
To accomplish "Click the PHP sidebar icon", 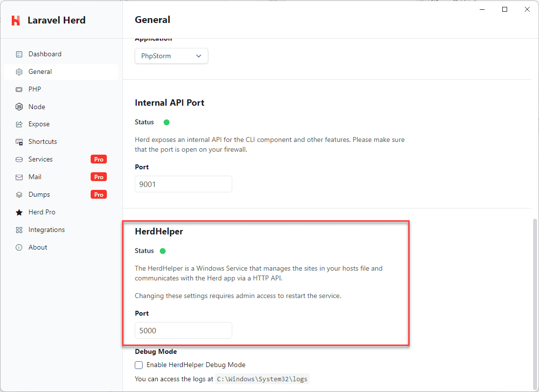I will (19, 89).
